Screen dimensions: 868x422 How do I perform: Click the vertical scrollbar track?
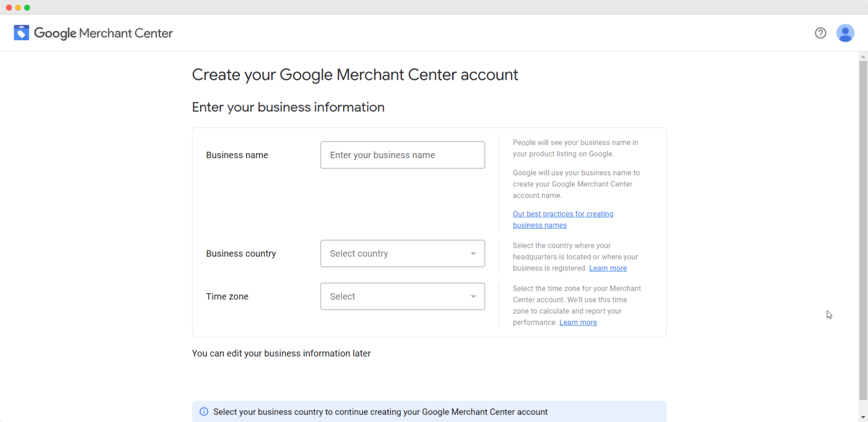863,226
